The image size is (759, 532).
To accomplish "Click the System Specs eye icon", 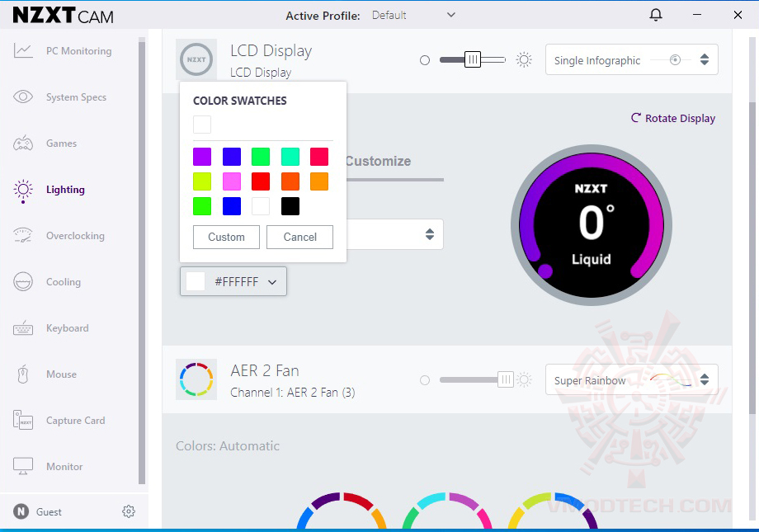I will [x=23, y=97].
